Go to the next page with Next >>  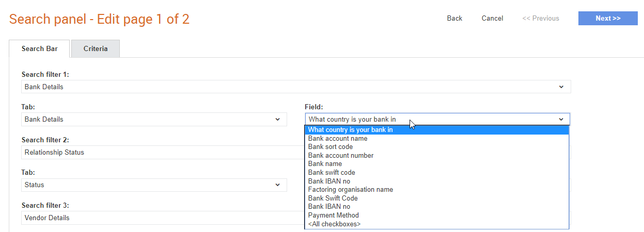pyautogui.click(x=608, y=18)
